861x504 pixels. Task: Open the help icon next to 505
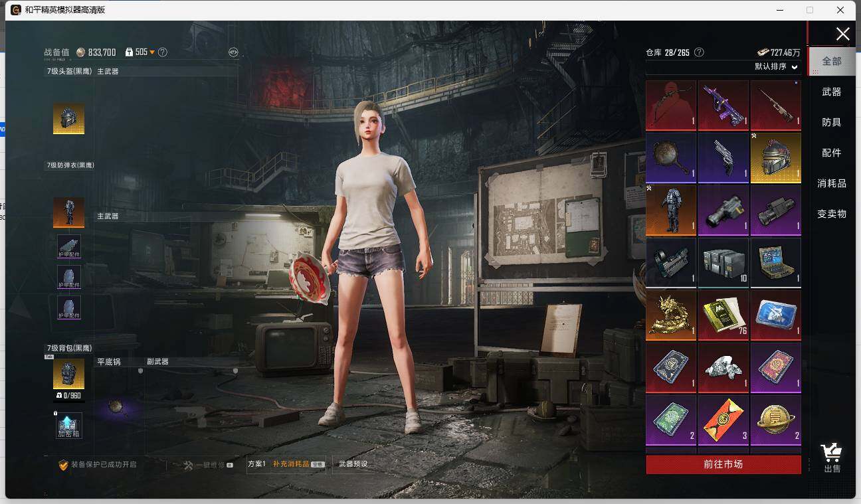pyautogui.click(x=163, y=52)
